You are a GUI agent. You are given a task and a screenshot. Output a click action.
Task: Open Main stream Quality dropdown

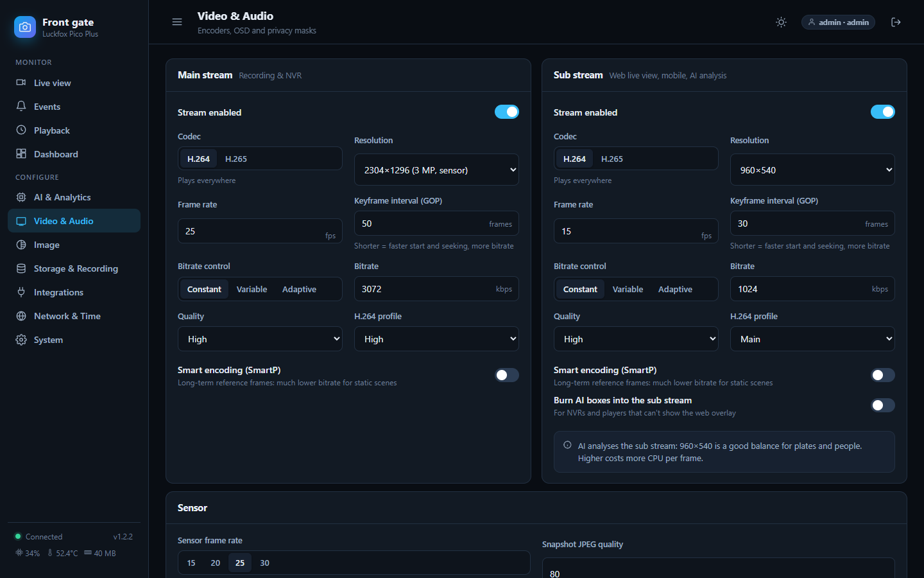point(260,339)
